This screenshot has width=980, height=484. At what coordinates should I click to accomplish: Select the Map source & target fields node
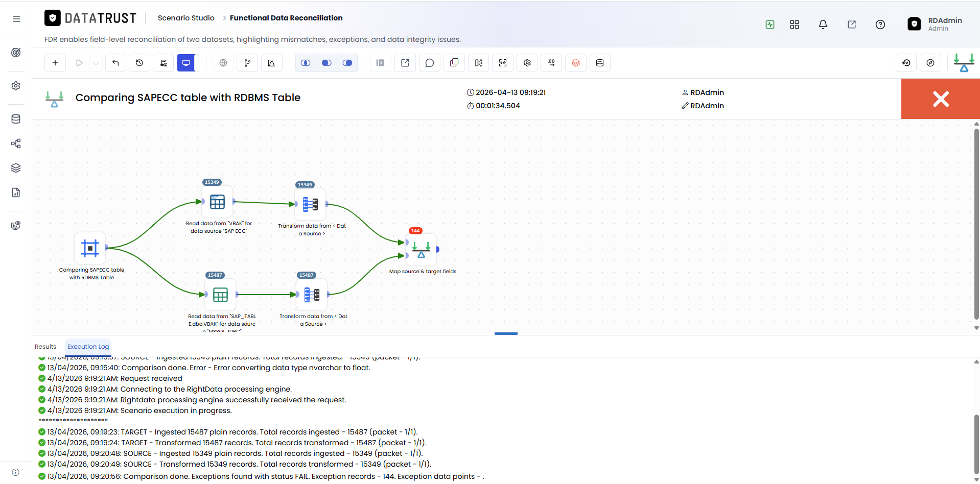(x=422, y=249)
